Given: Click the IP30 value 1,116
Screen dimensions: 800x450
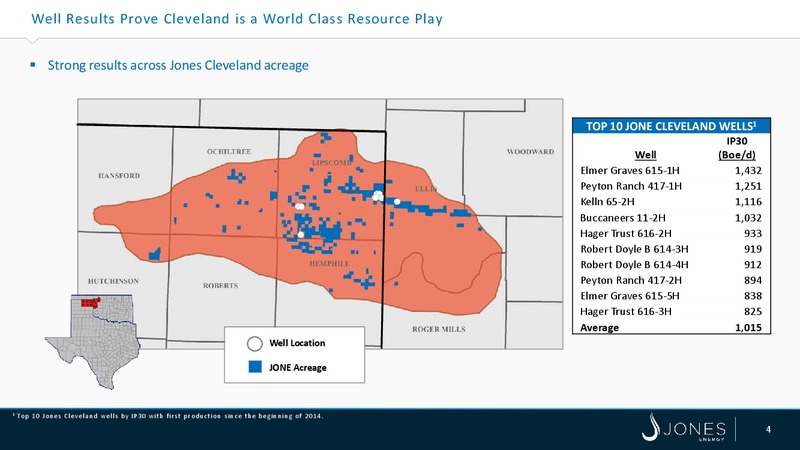Looking at the screenshot, I should 748,202.
